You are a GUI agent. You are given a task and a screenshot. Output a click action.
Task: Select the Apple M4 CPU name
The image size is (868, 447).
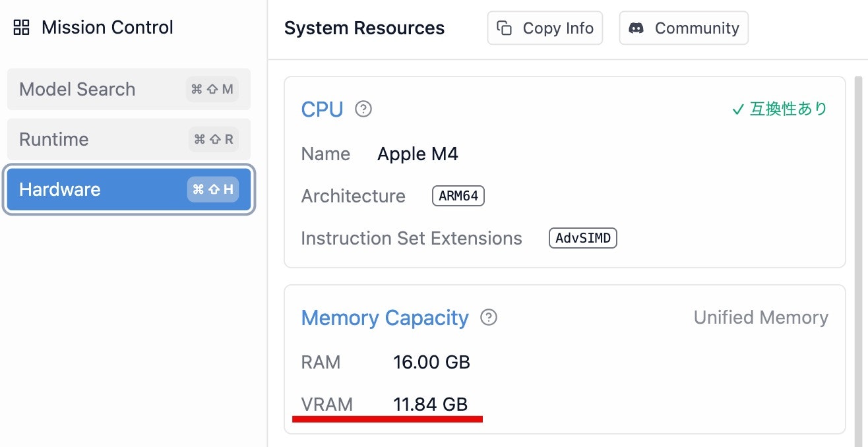coord(418,154)
